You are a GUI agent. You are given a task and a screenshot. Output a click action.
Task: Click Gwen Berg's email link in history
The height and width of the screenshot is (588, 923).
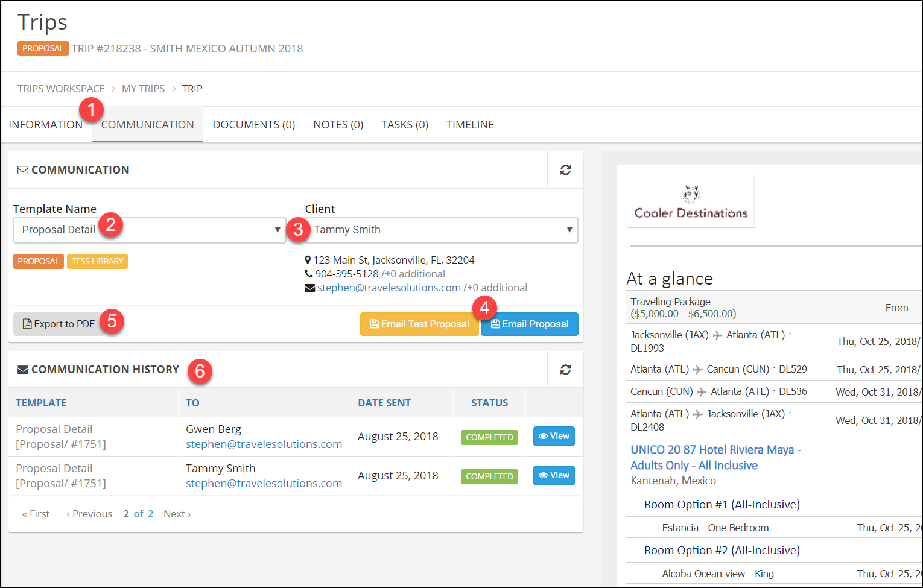pyautogui.click(x=264, y=444)
